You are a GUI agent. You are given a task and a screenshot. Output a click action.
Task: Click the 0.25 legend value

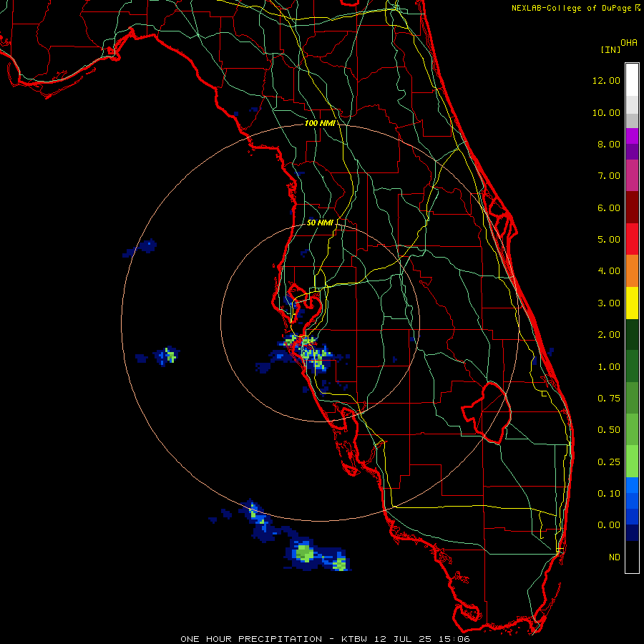[x=609, y=462]
